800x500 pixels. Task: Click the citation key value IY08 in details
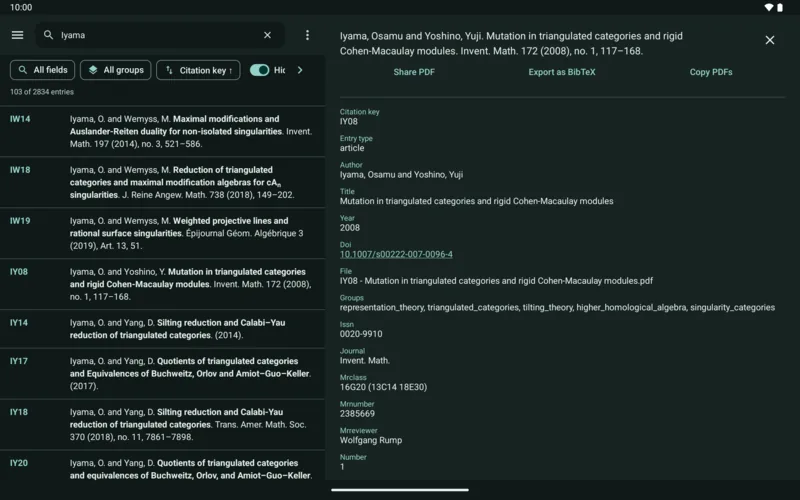[348, 121]
